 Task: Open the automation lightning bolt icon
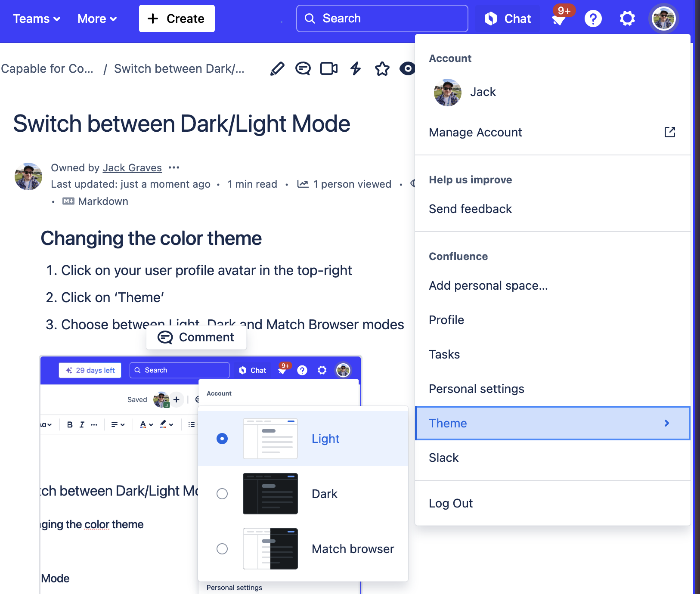[355, 69]
